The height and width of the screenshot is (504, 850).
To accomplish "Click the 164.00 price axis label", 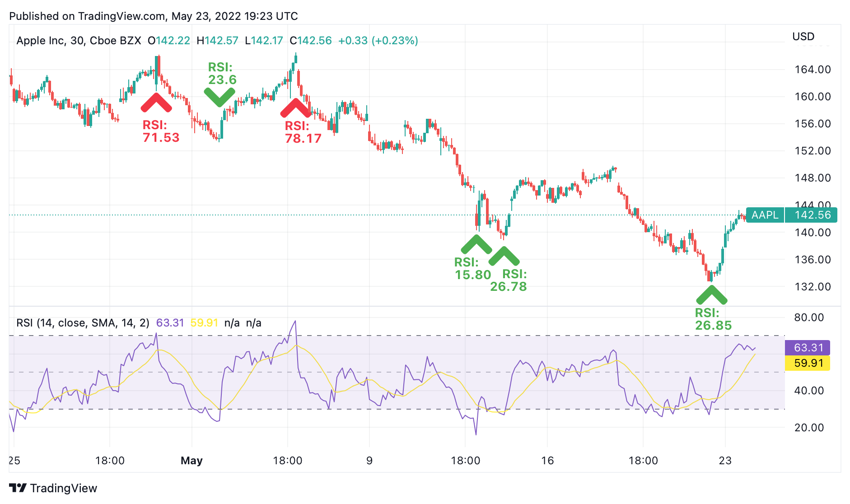I will 813,70.
